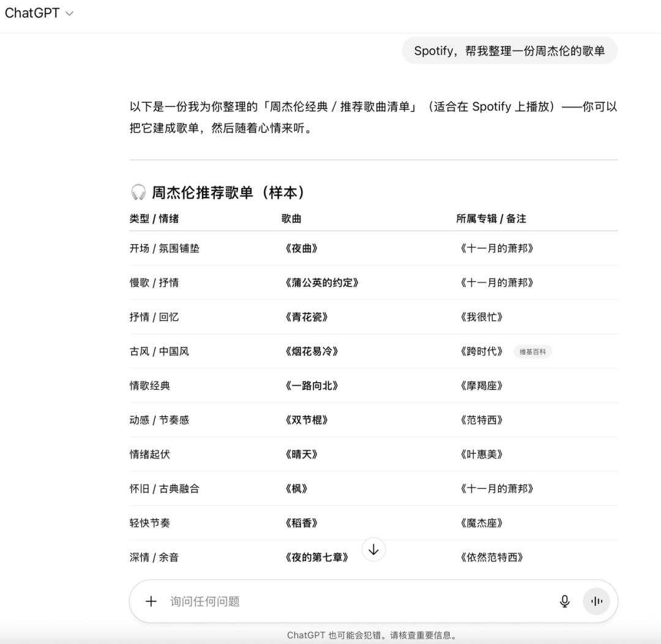
Task: Click the song title 《青花瓷》
Action: (x=307, y=317)
